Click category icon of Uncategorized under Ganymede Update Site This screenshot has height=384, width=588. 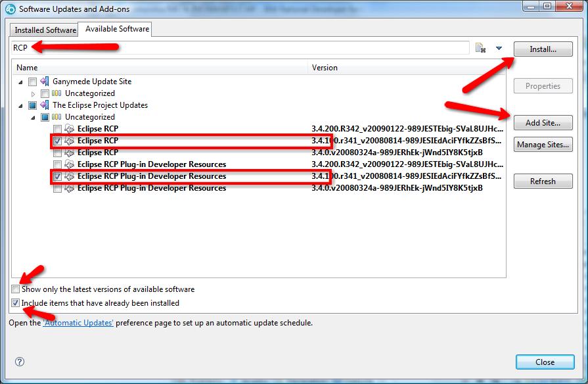pos(57,93)
